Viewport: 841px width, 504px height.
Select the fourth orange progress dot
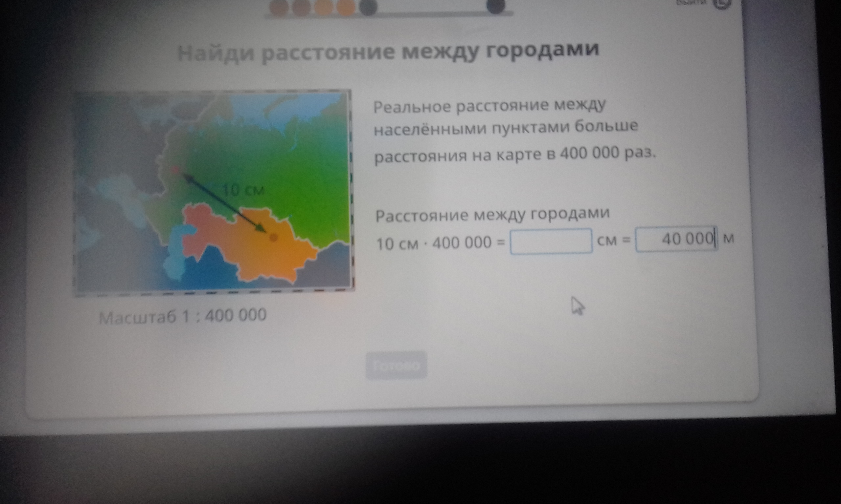346,7
